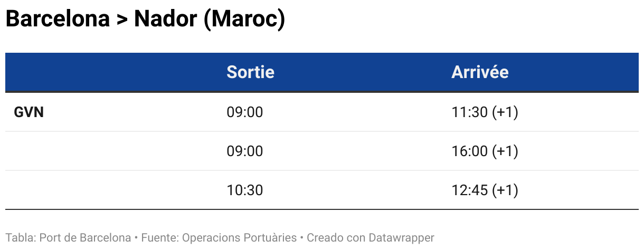Click the 16:00 (+1) arrival time
Screen dimensions: 644x250
pyautogui.click(x=485, y=151)
